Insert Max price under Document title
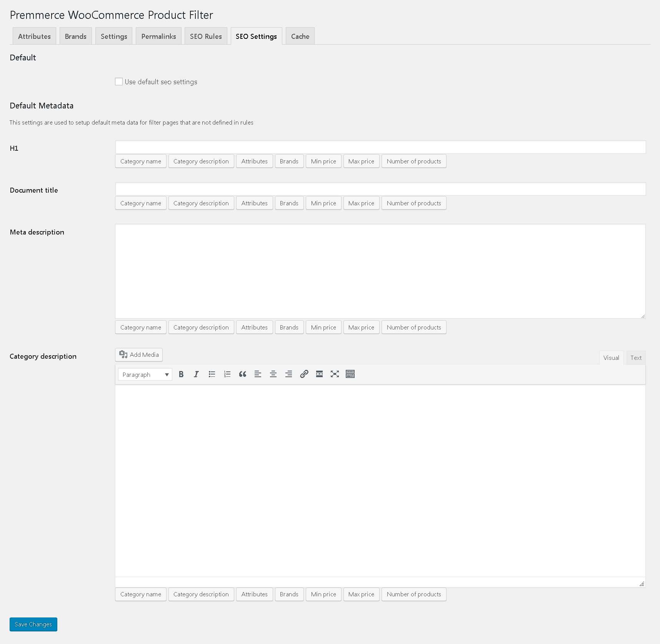 coord(361,203)
